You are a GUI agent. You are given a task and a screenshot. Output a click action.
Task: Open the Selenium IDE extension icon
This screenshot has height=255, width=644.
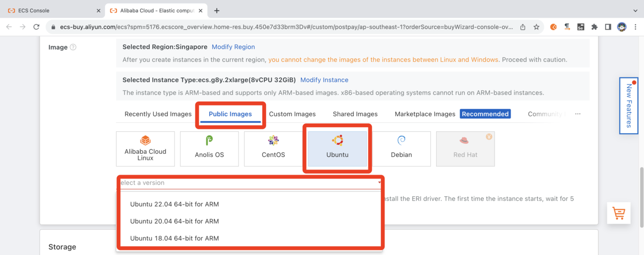click(x=581, y=27)
